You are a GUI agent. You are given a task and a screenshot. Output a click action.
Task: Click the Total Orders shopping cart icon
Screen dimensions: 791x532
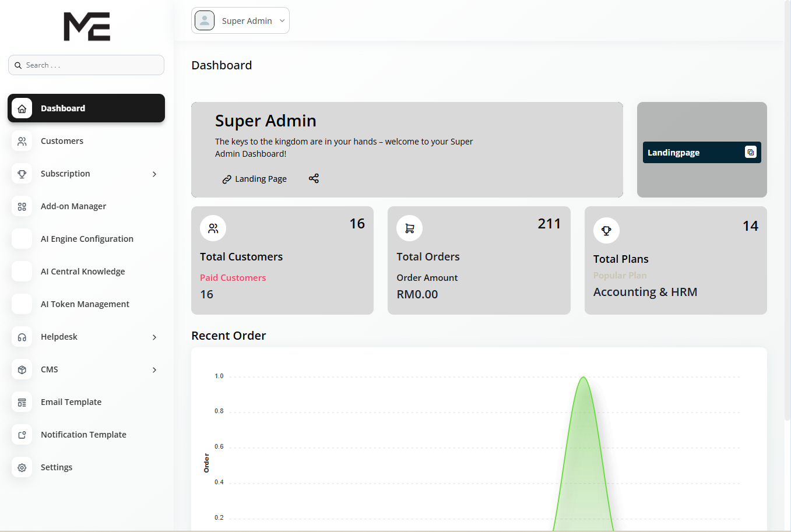pos(410,228)
